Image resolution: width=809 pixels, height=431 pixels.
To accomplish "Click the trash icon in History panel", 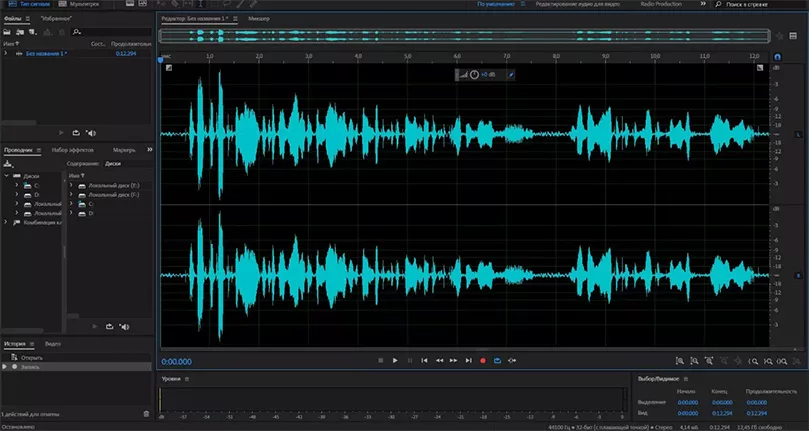I will click(x=147, y=413).
